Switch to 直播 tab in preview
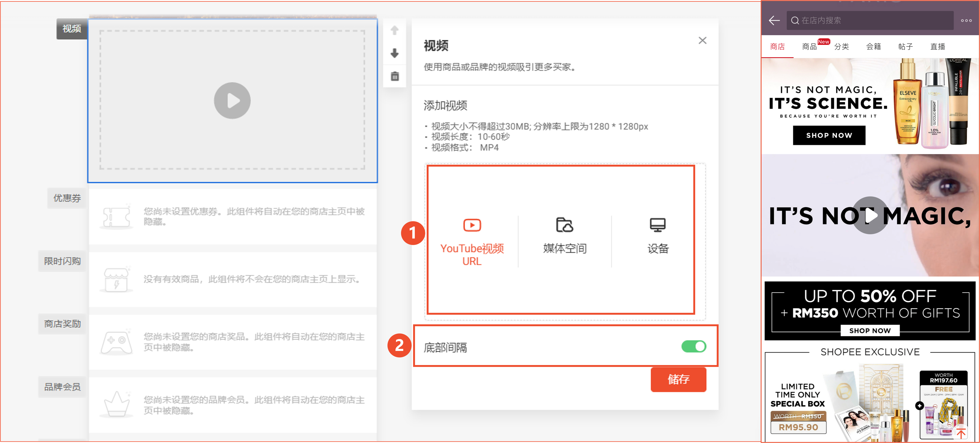980x443 pixels. (x=938, y=46)
